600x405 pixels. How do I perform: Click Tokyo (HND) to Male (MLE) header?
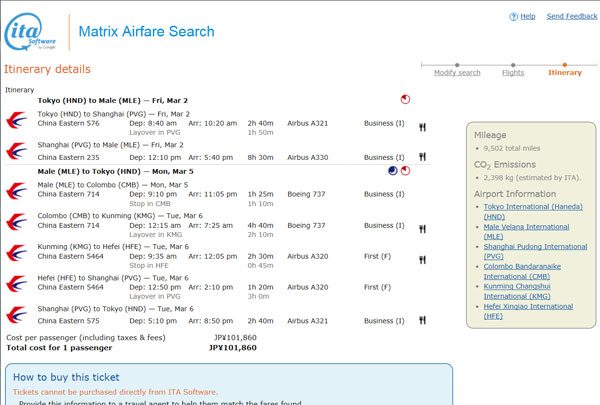pyautogui.click(x=112, y=101)
